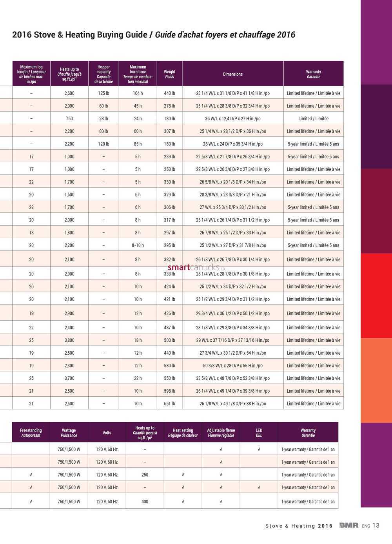Select dimensions '23 1/4 W/L x 31 1/8 D/P x 41 1/8 H'
The width and height of the screenshot is (392, 544).
tap(233, 93)
